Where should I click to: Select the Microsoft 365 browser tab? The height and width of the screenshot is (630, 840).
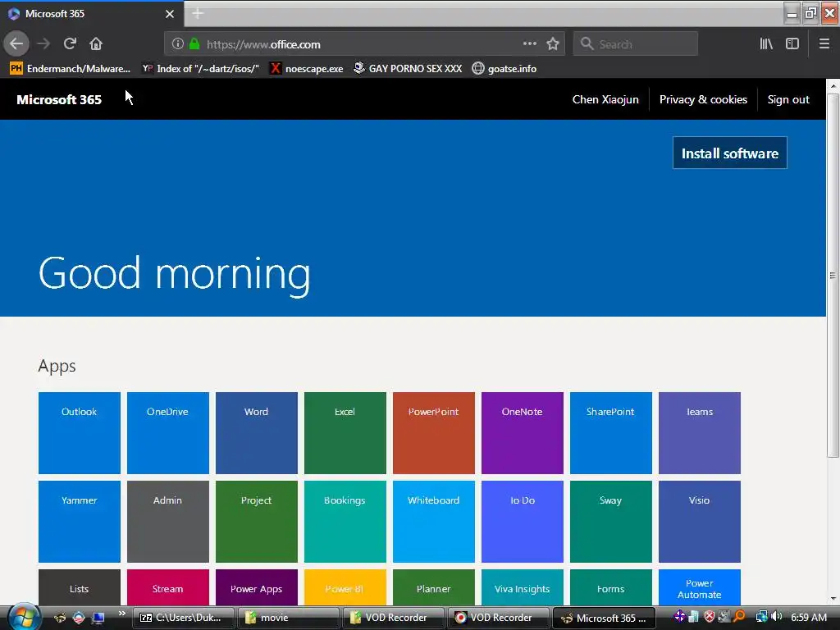pyautogui.click(x=92, y=14)
